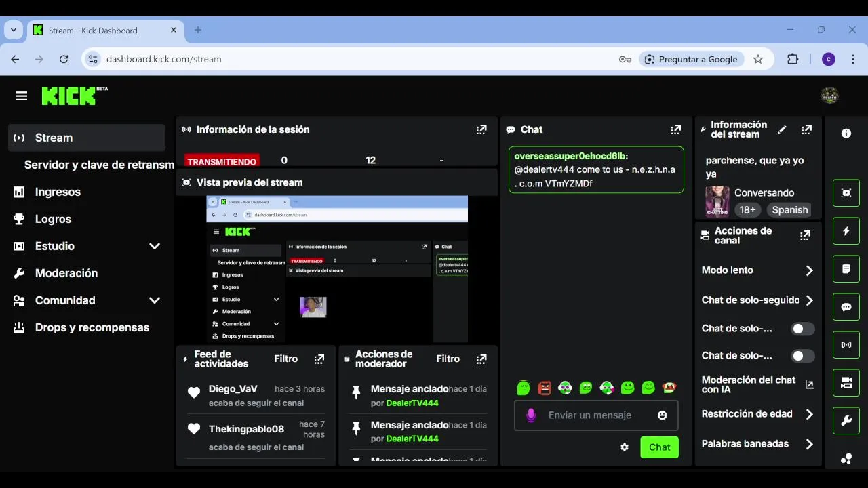Screen dimensions: 868x488
Task: Click the info circle icon in right sidebar
Action: click(x=846, y=134)
